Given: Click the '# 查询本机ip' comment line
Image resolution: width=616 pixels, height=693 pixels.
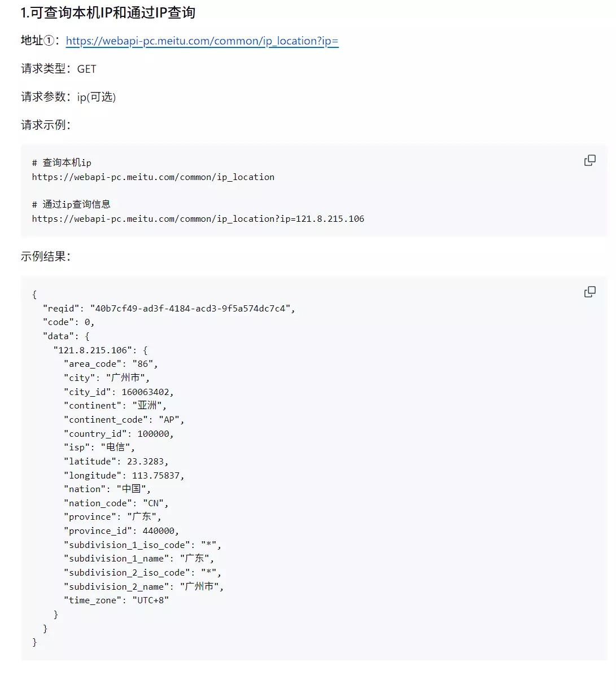Looking at the screenshot, I should (x=62, y=163).
